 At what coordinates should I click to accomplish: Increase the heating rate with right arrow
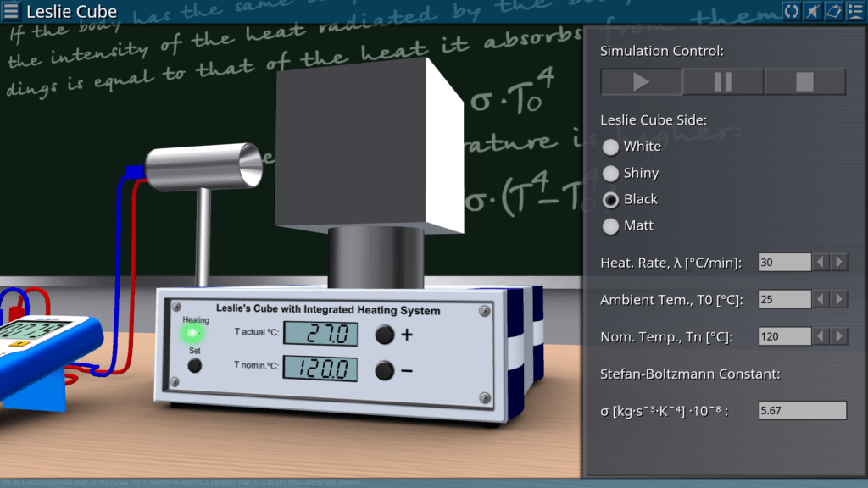click(839, 263)
